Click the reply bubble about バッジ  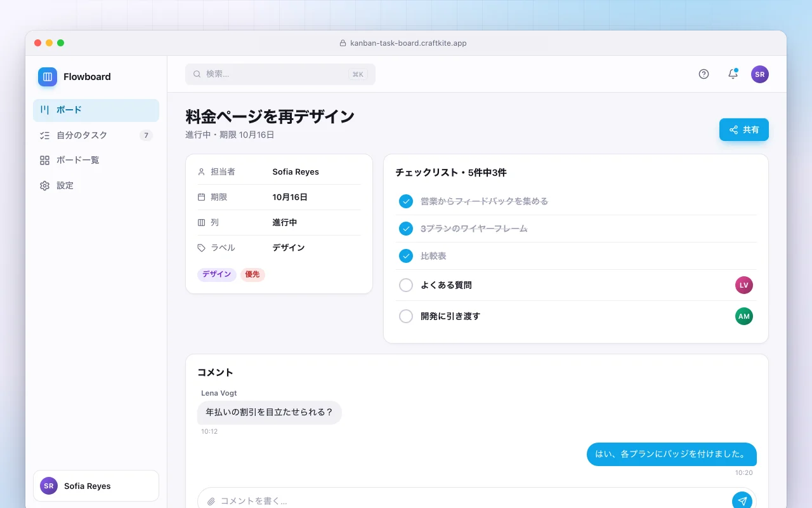pyautogui.click(x=672, y=455)
